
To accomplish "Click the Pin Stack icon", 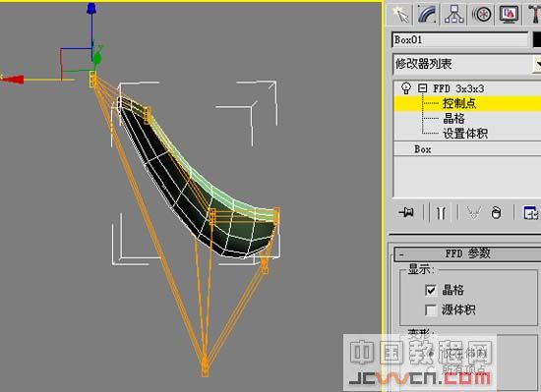I will click(406, 212).
